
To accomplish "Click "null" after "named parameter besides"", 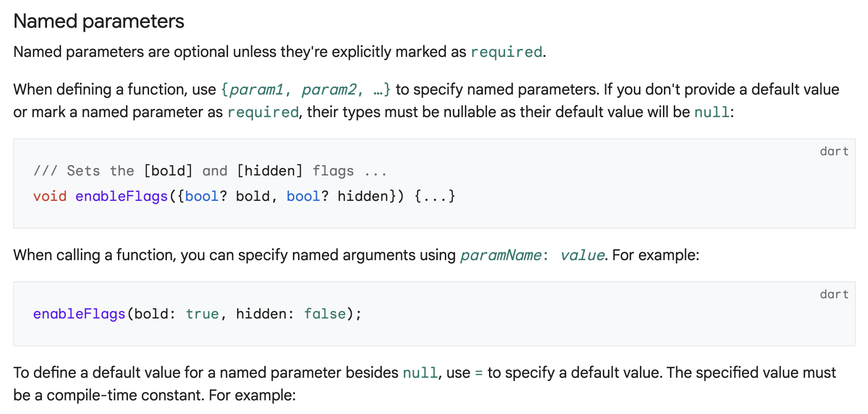I will 420,373.
